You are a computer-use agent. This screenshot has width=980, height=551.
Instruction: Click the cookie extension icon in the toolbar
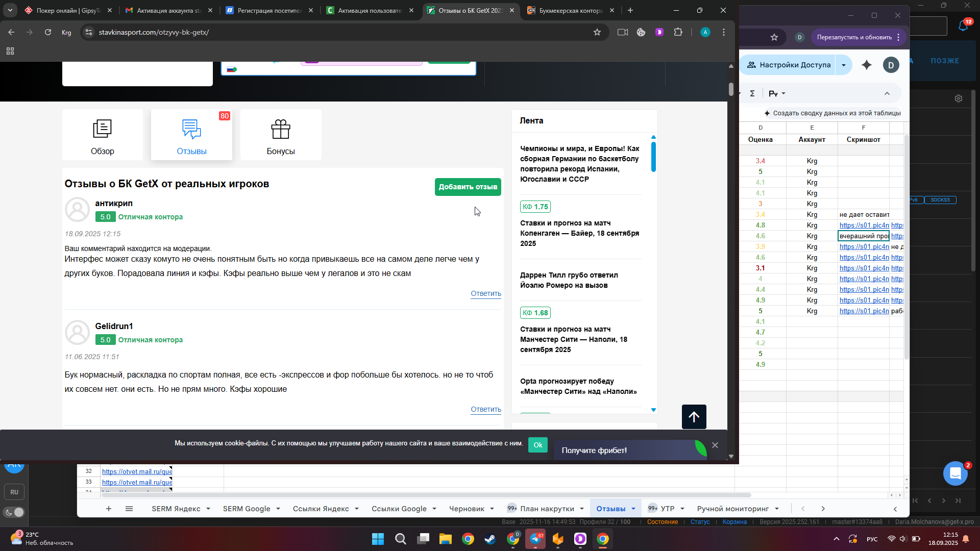pos(641,32)
